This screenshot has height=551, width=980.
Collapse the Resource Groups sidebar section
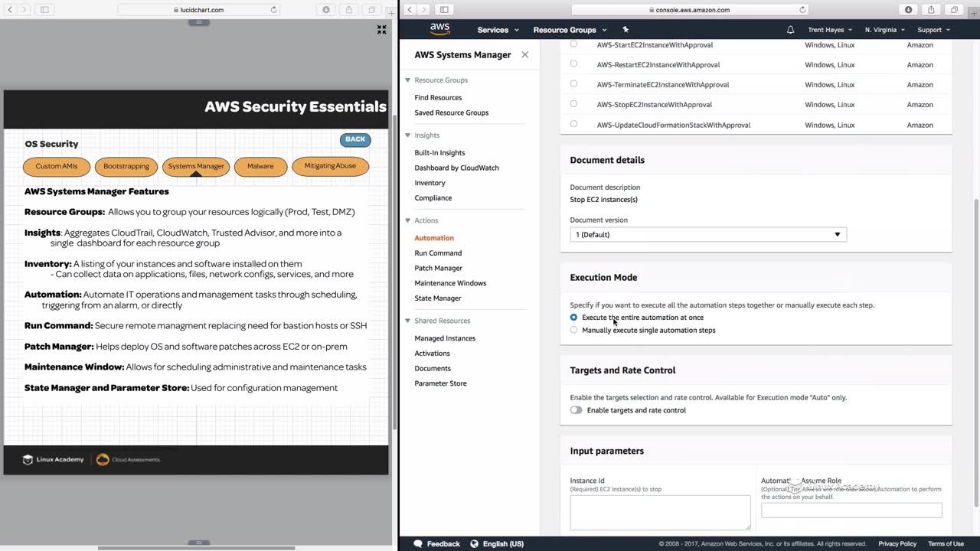tap(407, 80)
